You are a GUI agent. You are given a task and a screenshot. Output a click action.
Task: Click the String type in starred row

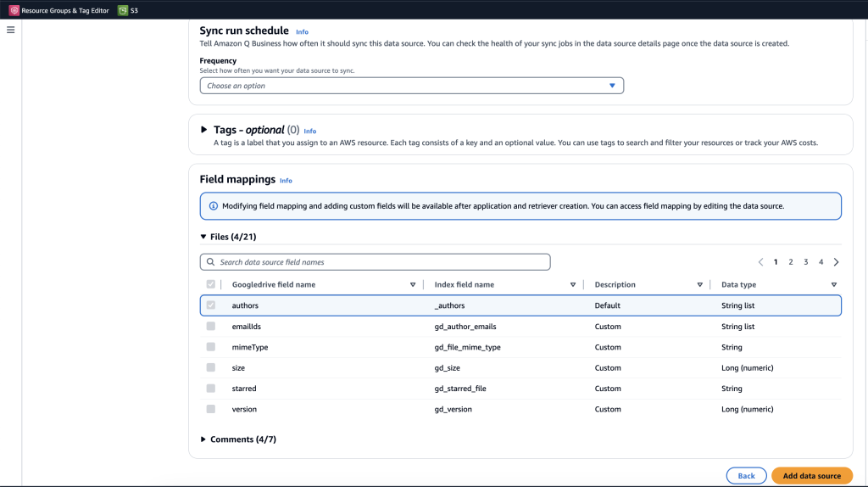pos(732,389)
